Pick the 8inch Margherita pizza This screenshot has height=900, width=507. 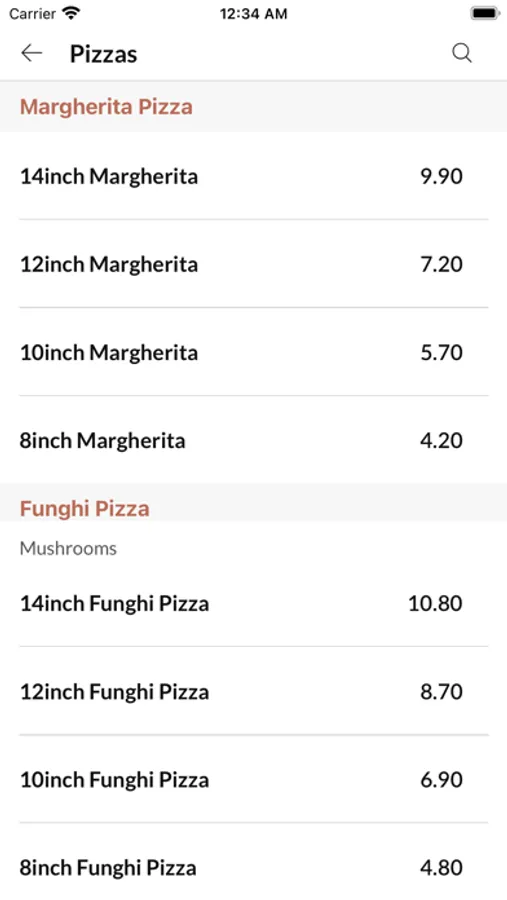(253, 440)
